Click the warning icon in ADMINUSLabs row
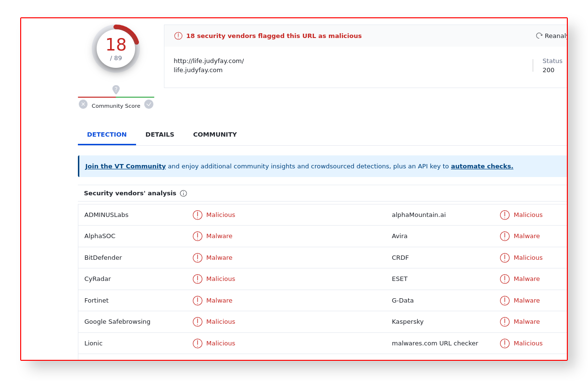This screenshot has width=588, height=381. 198,215
